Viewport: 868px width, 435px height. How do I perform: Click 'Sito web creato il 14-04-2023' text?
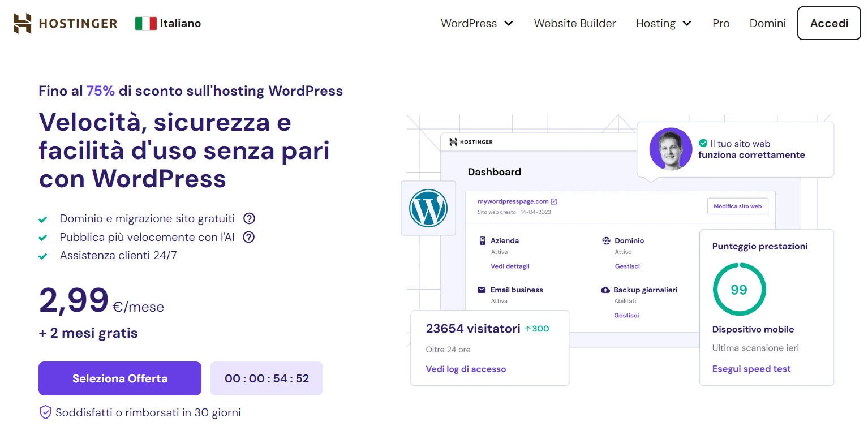514,212
